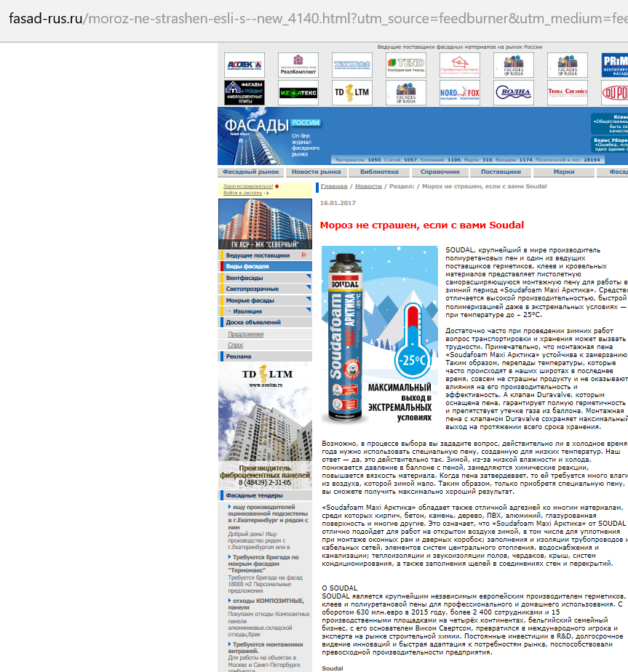Click red dot beside Зарегистрироваться
This screenshot has width=628, height=672.
277,186
